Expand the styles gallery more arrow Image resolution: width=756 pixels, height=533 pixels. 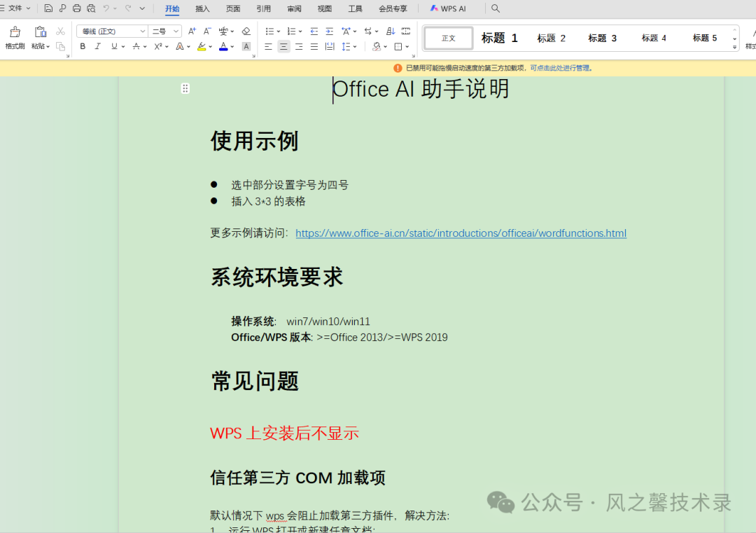tap(734, 47)
